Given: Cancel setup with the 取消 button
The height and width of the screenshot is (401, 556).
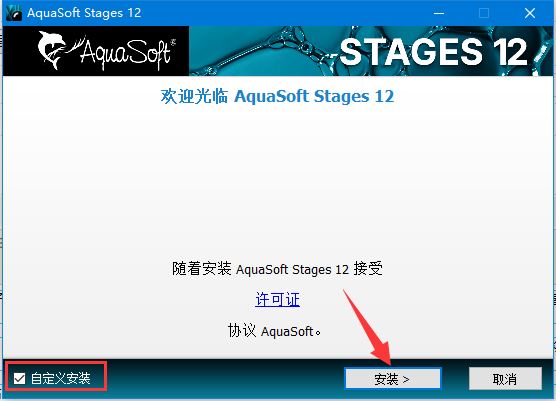Looking at the screenshot, I should click(505, 379).
